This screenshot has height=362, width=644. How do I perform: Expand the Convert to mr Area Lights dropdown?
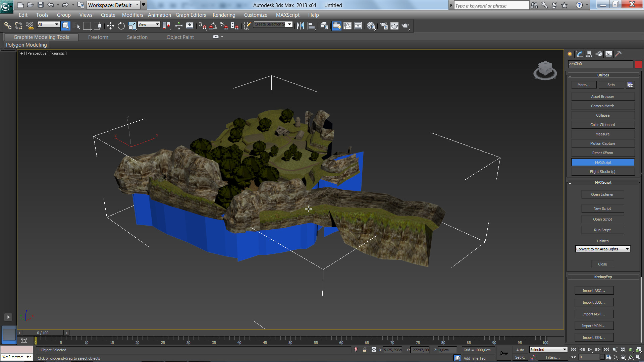627,249
